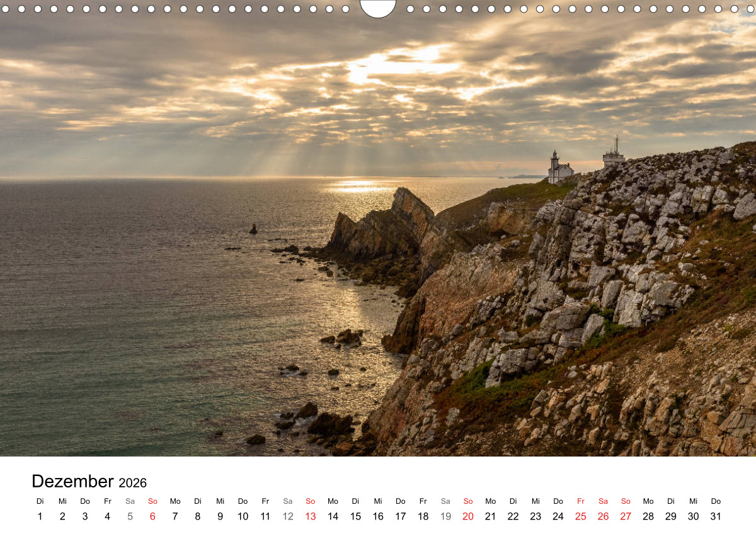
Task: Click the red "Fr" label above date 25
Action: [581, 501]
